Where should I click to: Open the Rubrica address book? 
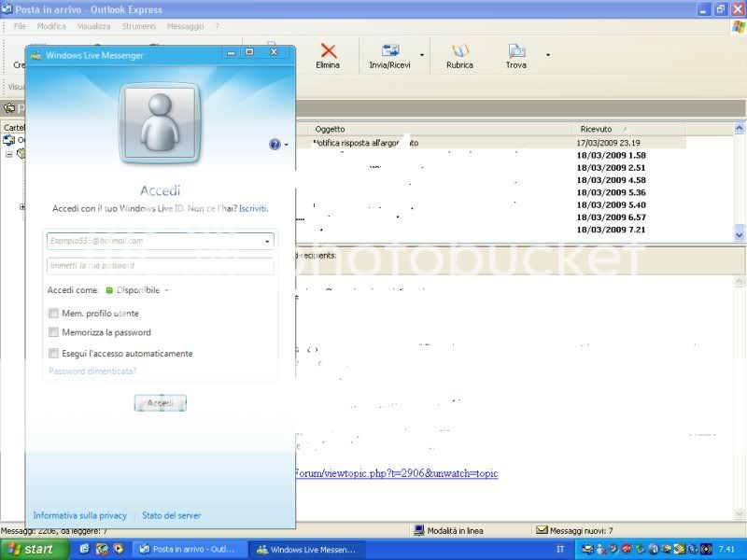click(459, 52)
